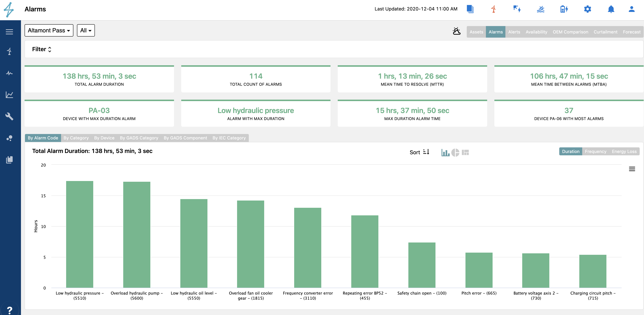
Task: Click the Total Count of Alarms card
Action: pos(256,79)
